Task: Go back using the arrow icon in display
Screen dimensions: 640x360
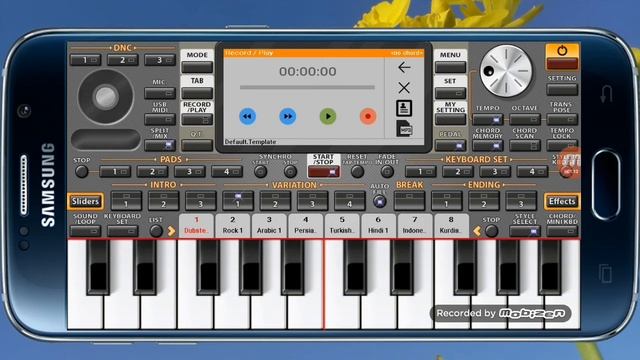Action: pyautogui.click(x=404, y=67)
